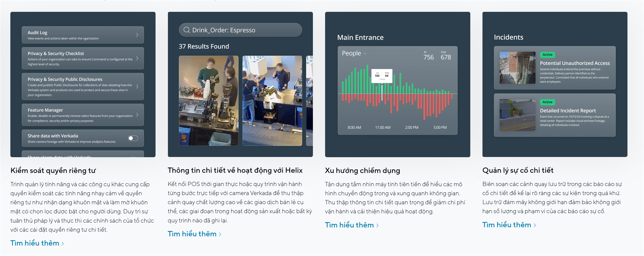Toggle Share data with Verkada switch
This screenshot has height=256, width=644.
[133, 138]
